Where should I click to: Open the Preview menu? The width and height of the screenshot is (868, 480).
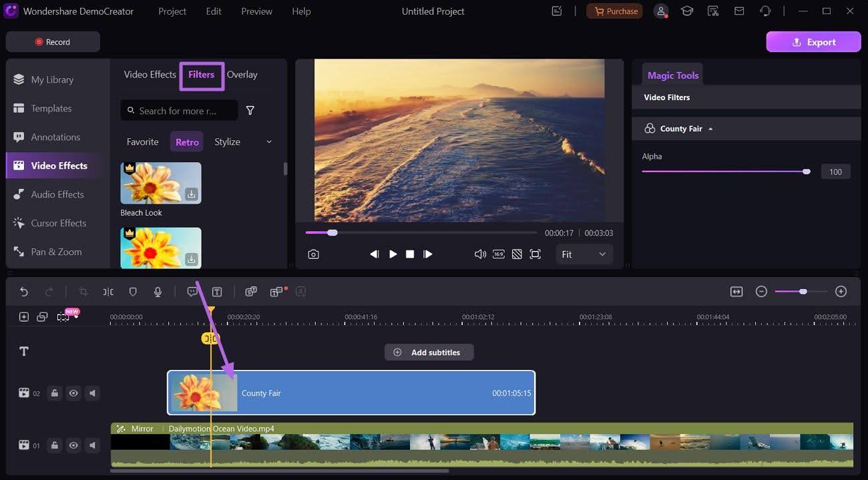tap(256, 11)
